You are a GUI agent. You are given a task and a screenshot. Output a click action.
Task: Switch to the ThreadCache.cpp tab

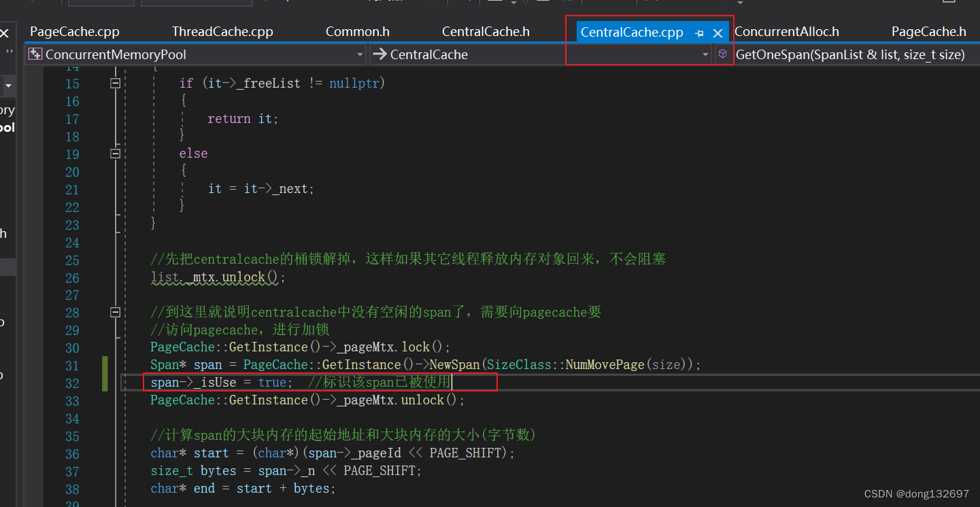click(222, 32)
